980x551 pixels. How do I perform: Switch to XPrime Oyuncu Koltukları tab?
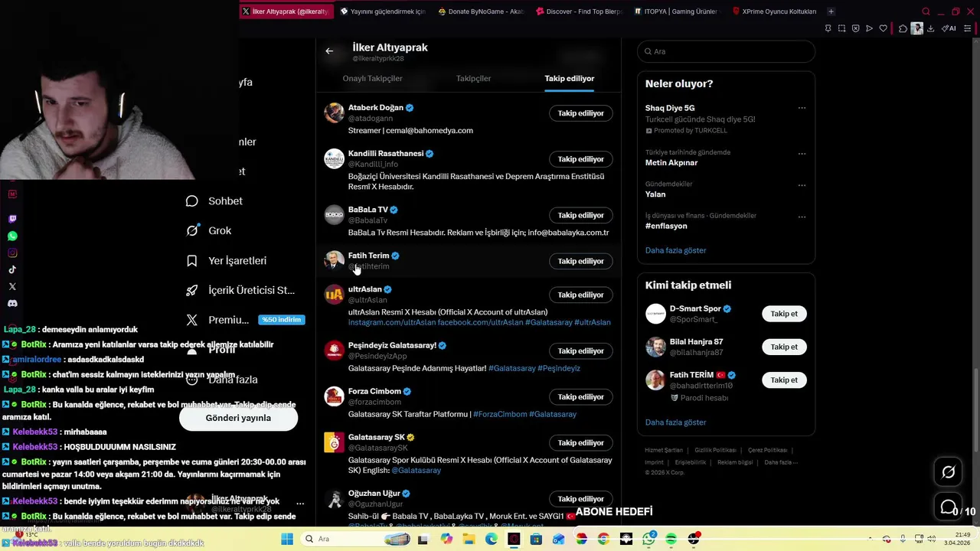774,11
